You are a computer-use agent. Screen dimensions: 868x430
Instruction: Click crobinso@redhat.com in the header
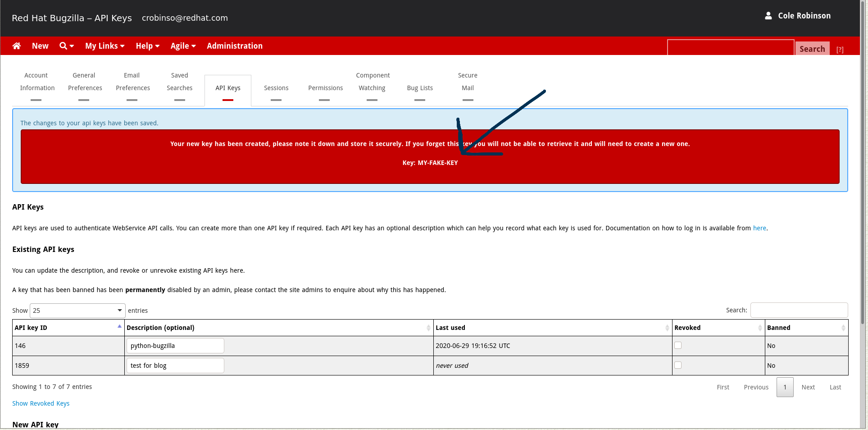coord(185,18)
